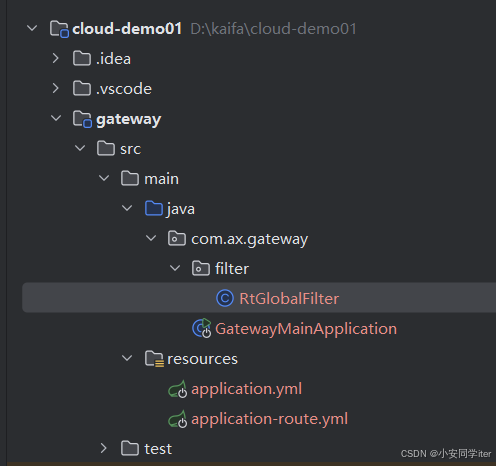
Task: Collapse the cloud-demo01 project root chevron
Action: click(32, 28)
